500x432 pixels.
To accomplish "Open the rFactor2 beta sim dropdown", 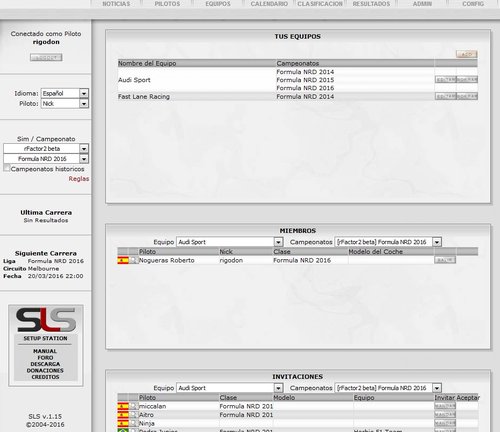I will tap(46, 149).
